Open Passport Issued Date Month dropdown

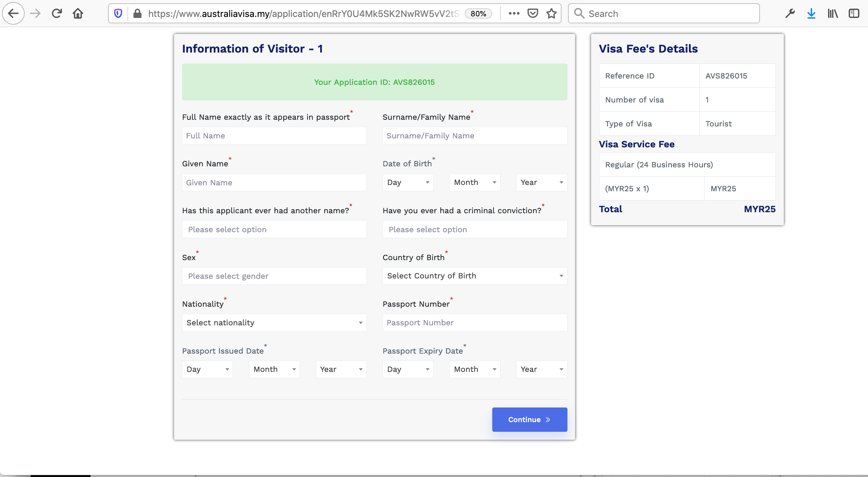click(x=274, y=370)
